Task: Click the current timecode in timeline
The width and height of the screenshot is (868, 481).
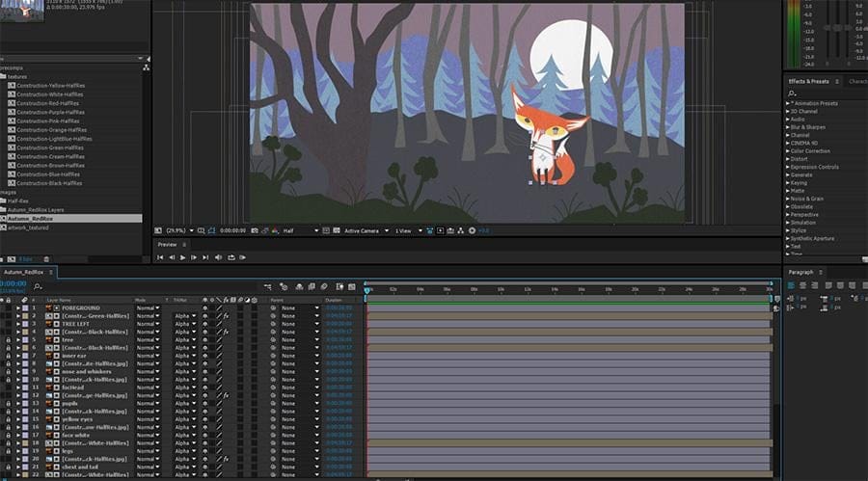Action: coord(14,283)
